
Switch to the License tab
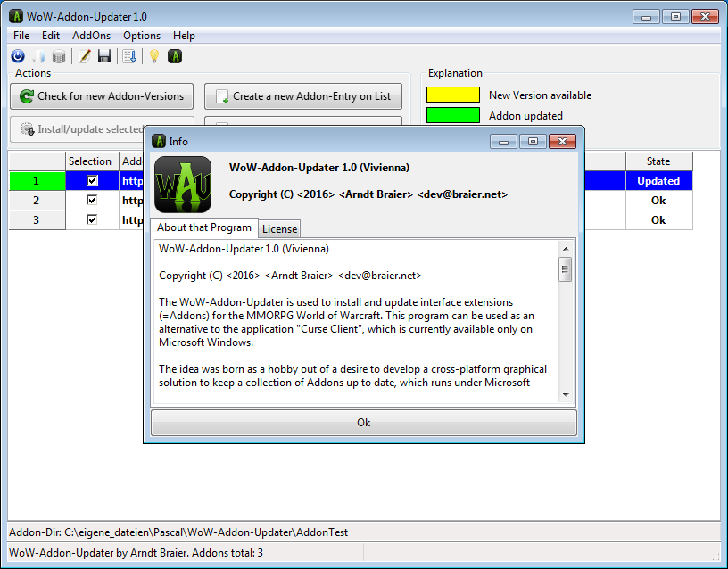coord(279,229)
